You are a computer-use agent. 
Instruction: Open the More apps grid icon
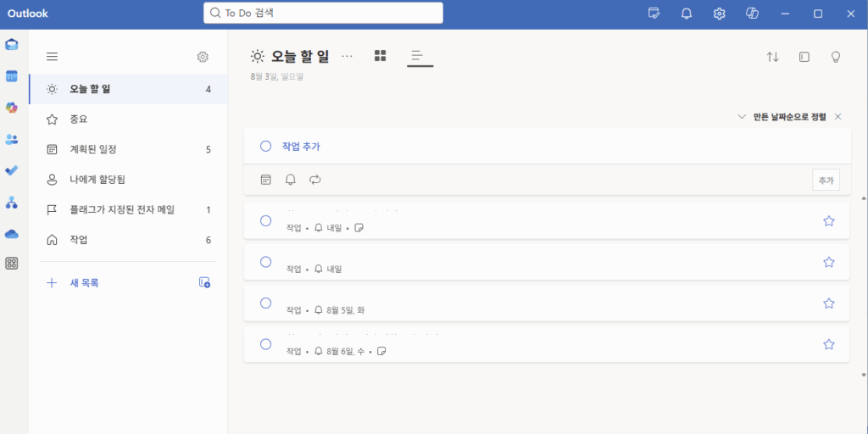pos(12,264)
